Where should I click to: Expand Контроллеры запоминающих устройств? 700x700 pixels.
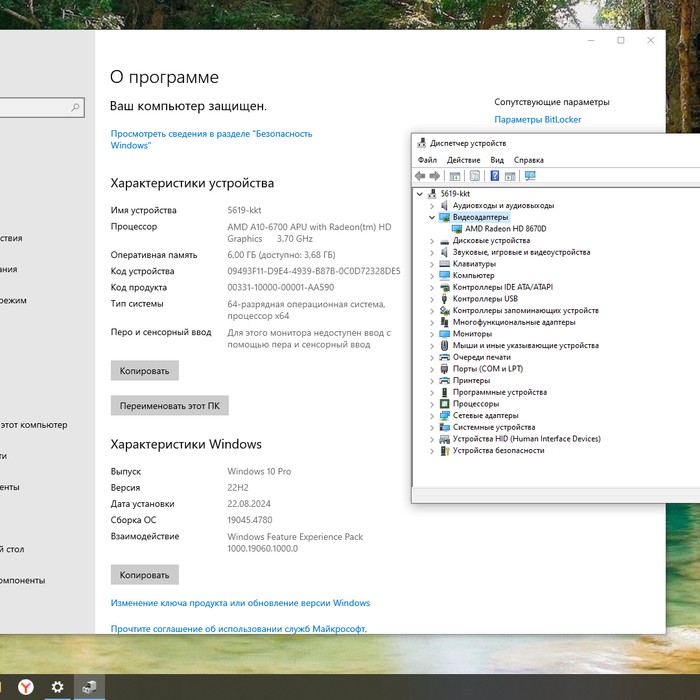[432, 311]
